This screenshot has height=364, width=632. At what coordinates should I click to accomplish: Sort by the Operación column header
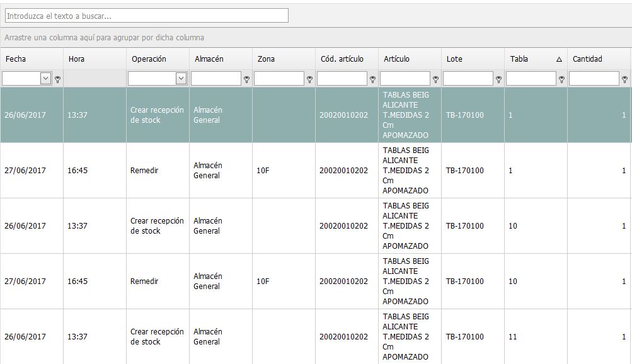pos(158,59)
